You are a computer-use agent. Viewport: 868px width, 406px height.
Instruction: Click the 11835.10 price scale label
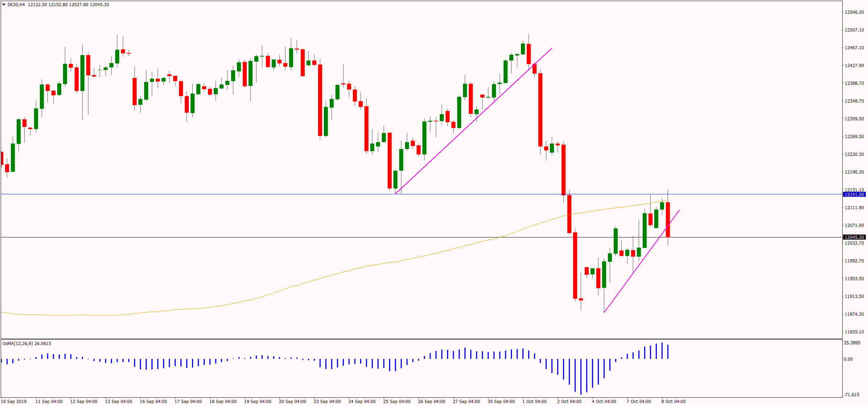[854, 332]
